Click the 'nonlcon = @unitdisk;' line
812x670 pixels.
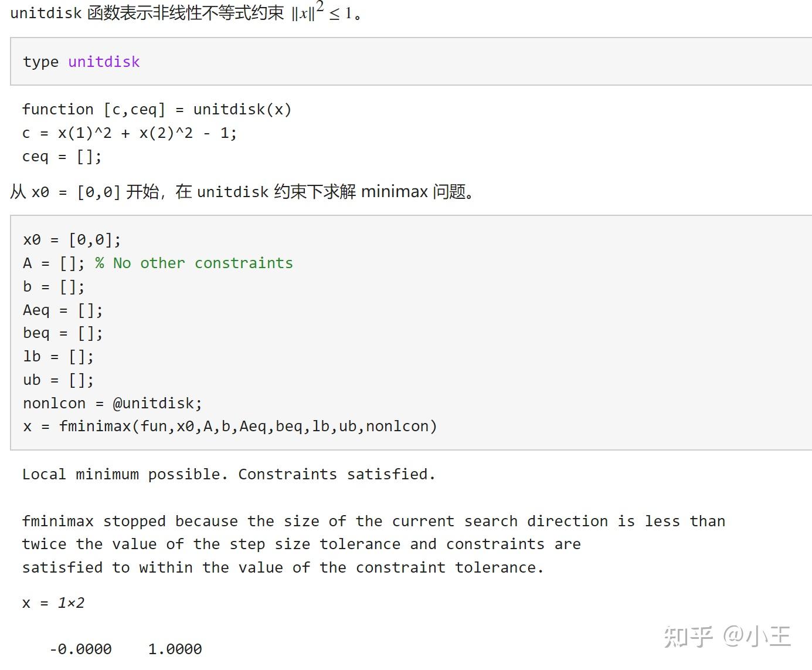[x=113, y=404]
